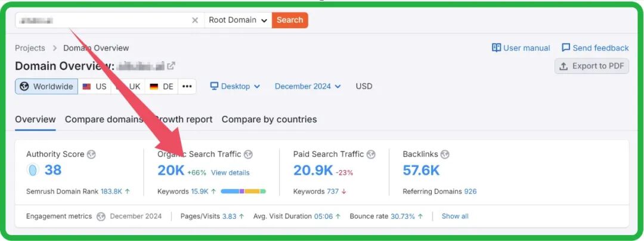The width and height of the screenshot is (644, 241).
Task: Switch to Compare by countries tab
Action: tap(269, 119)
